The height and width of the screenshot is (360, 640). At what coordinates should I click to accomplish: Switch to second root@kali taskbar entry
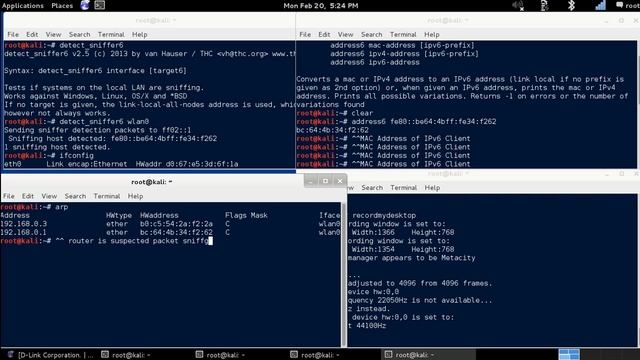coord(220,355)
